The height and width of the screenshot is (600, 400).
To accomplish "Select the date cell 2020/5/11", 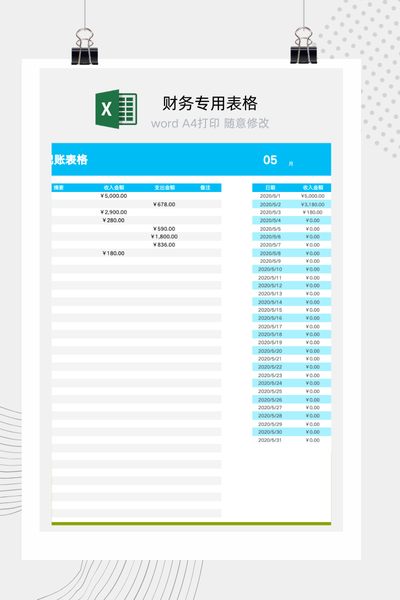I will (270, 278).
